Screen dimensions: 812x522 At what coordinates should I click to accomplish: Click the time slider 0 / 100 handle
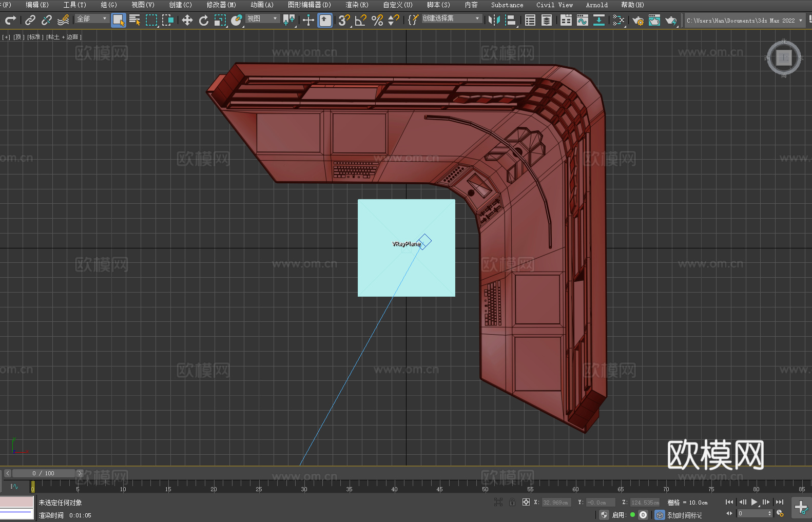pos(44,473)
